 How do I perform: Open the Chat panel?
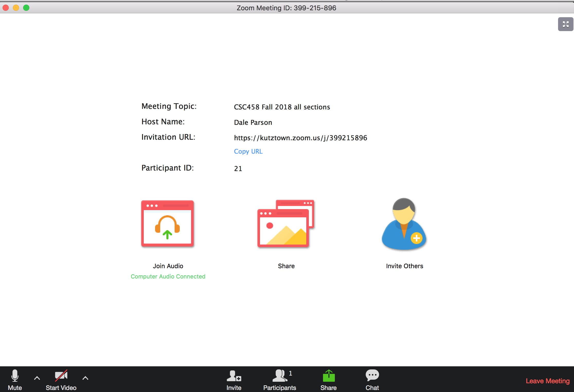point(372,380)
